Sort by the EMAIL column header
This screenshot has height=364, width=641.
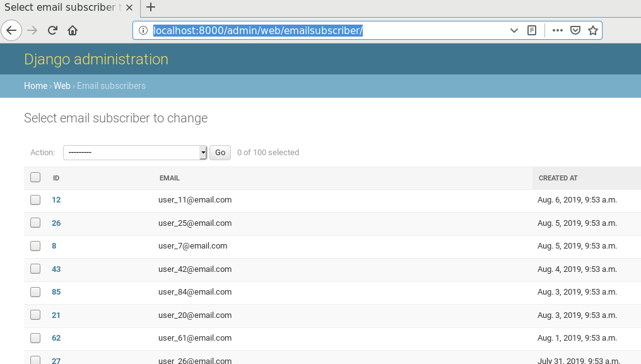tap(170, 179)
